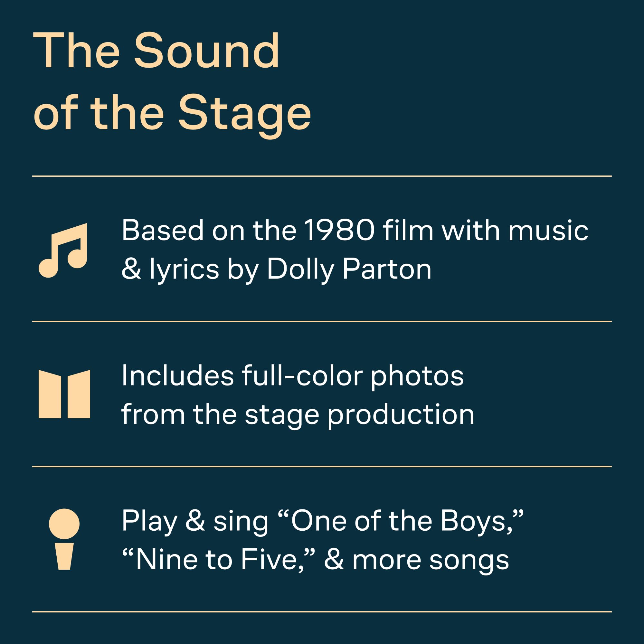Click the divider line above the microphone icon
Image resolution: width=644 pixels, height=644 pixels.
[322, 467]
